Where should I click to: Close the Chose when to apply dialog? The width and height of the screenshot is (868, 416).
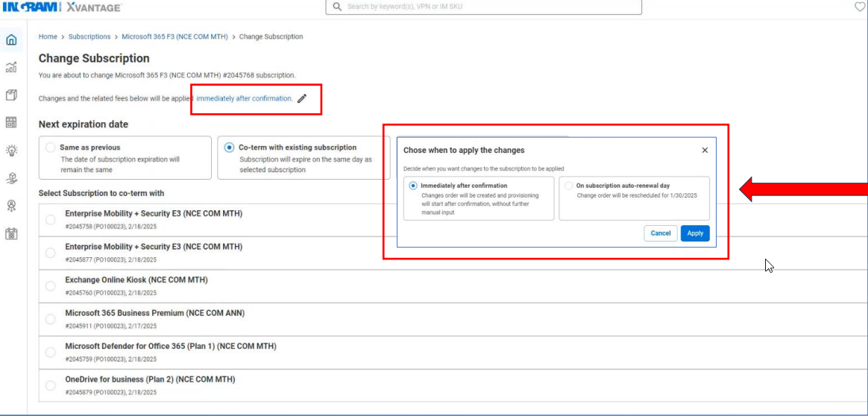pyautogui.click(x=705, y=150)
